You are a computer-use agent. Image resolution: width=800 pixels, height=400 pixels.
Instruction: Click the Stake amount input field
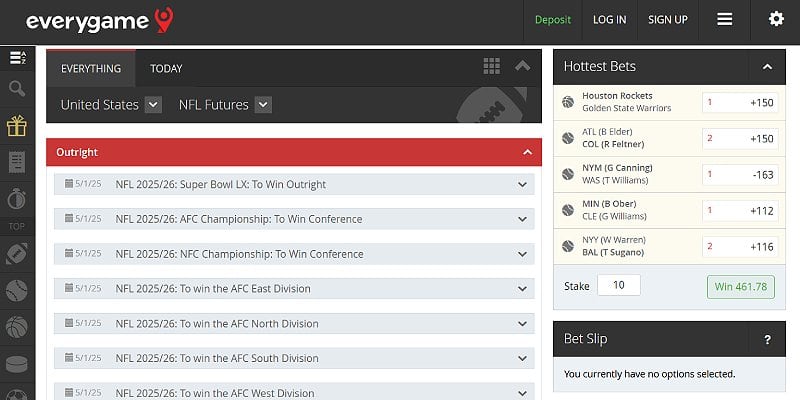(618, 286)
